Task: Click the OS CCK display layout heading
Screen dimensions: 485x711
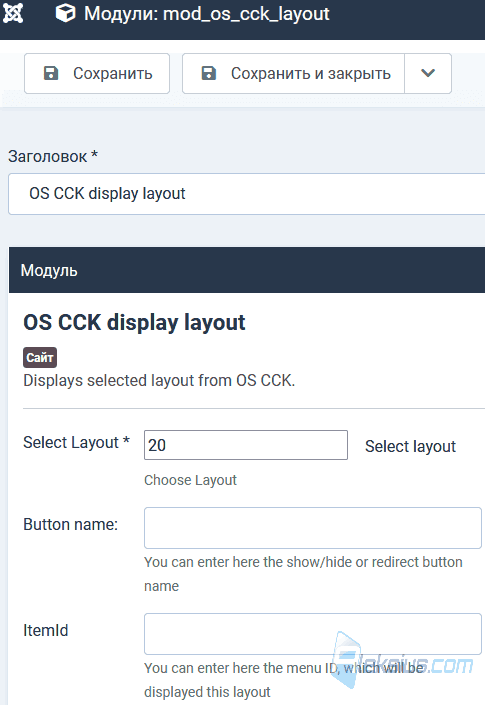Action: pos(134,322)
